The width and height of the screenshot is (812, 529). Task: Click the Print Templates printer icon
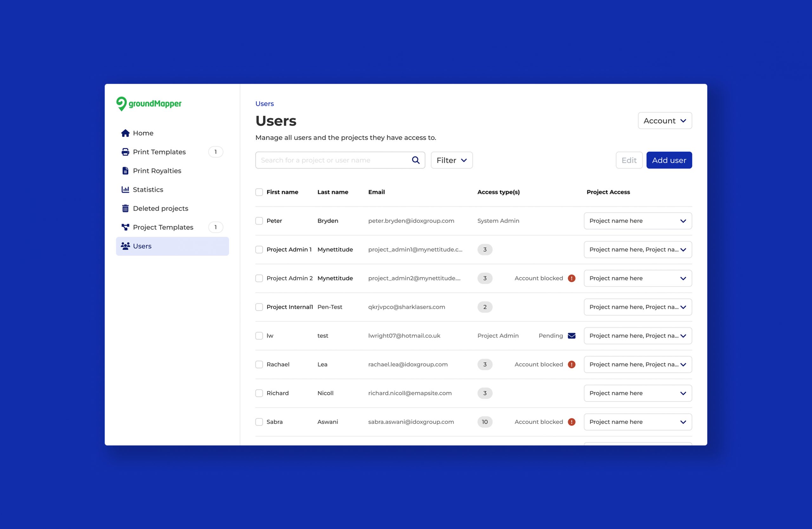pyautogui.click(x=125, y=152)
